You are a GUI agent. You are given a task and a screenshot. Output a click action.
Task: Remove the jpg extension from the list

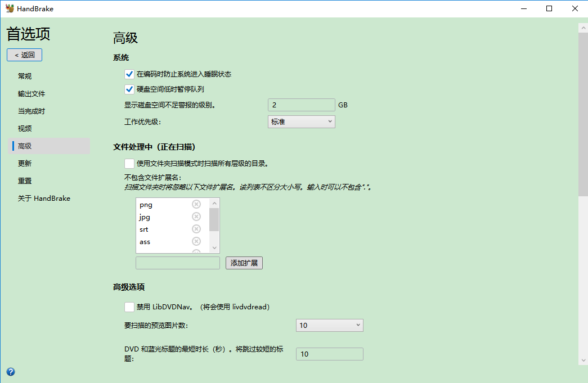(x=196, y=217)
